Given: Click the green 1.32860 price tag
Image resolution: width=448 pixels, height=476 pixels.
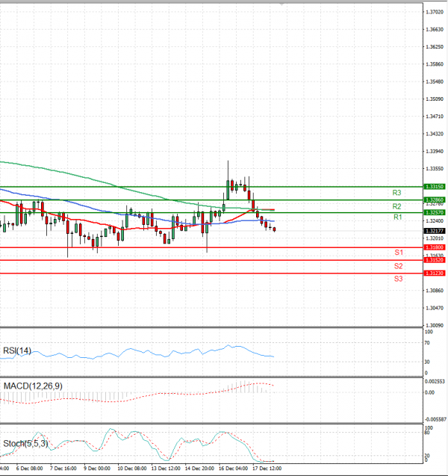Looking at the screenshot, I should click(x=435, y=200).
